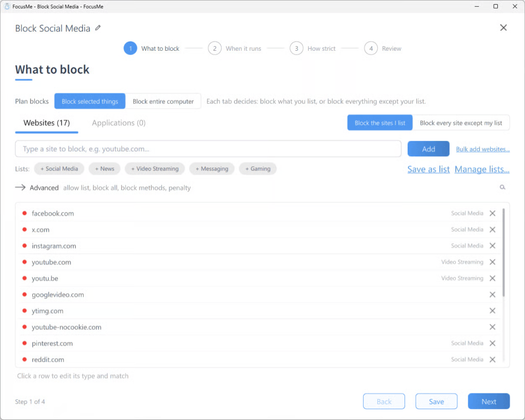This screenshot has width=525, height=420.
Task: Open Bulk add websites link
Action: click(482, 149)
